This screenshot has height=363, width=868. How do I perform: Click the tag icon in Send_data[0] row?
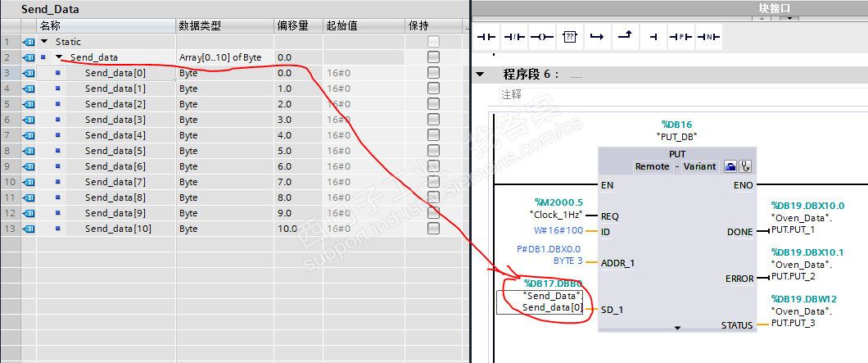(x=28, y=73)
